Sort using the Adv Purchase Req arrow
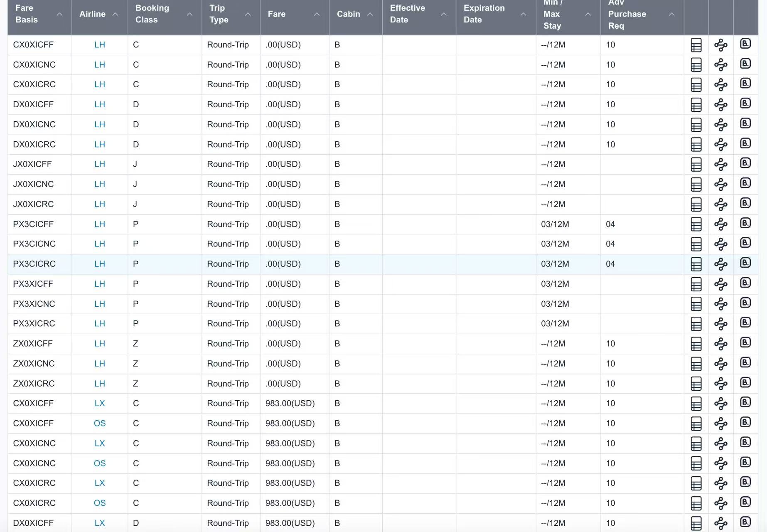Image resolution: width=767 pixels, height=532 pixels. pos(671,14)
